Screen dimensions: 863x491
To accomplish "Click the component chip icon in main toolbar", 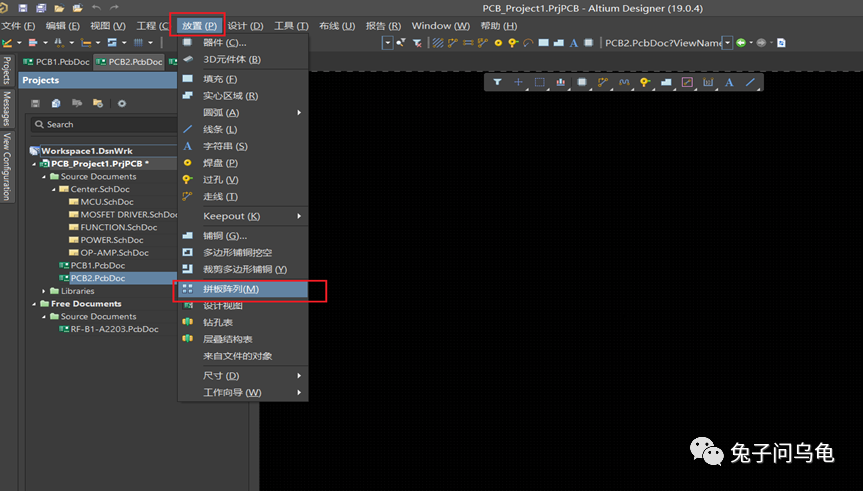I will 588,42.
